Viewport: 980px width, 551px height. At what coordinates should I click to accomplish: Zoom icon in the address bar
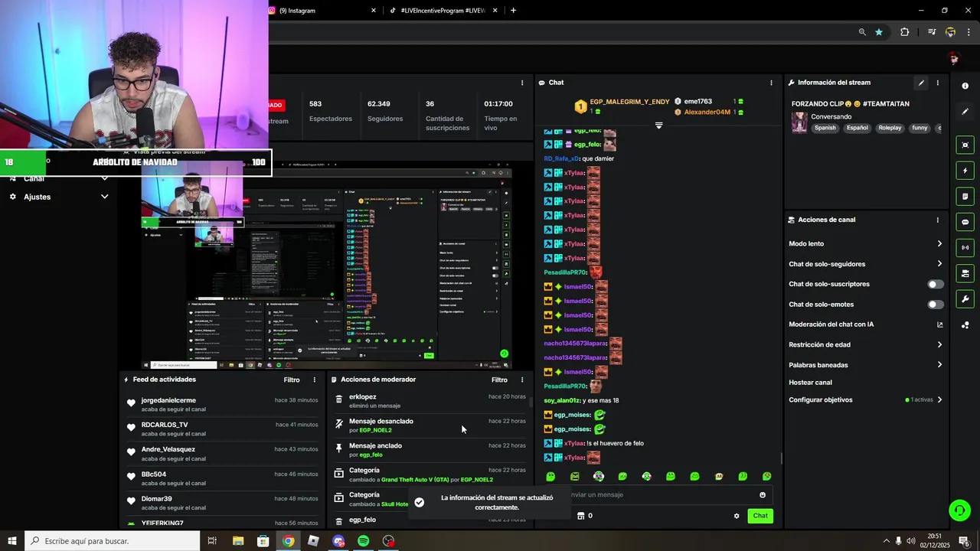click(x=862, y=32)
